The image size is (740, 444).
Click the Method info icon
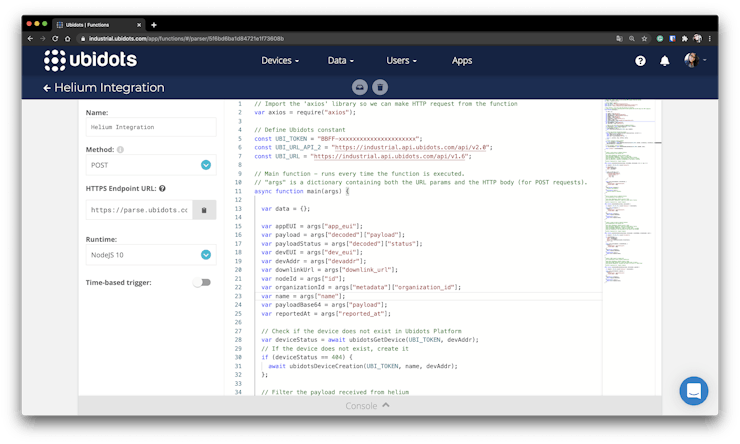120,150
